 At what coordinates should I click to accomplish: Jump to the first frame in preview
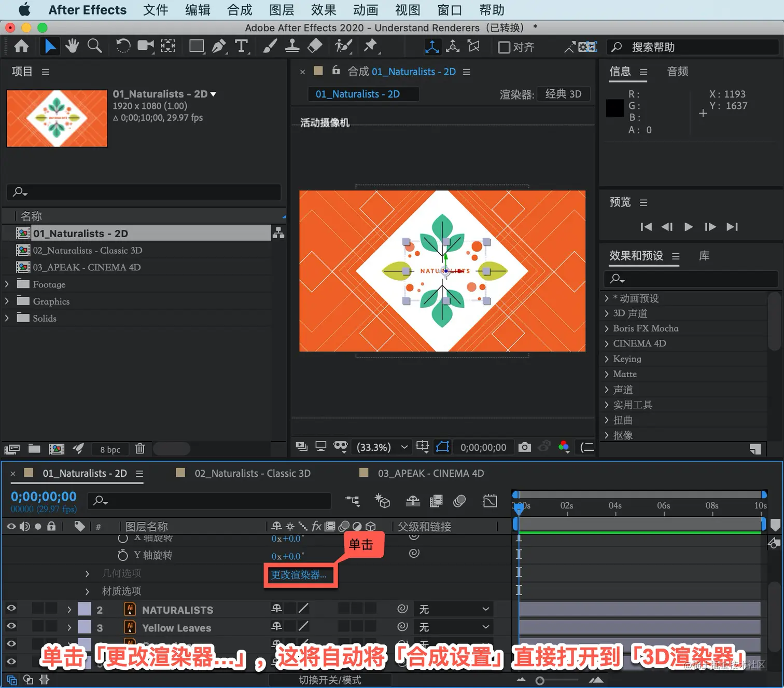pos(646,227)
